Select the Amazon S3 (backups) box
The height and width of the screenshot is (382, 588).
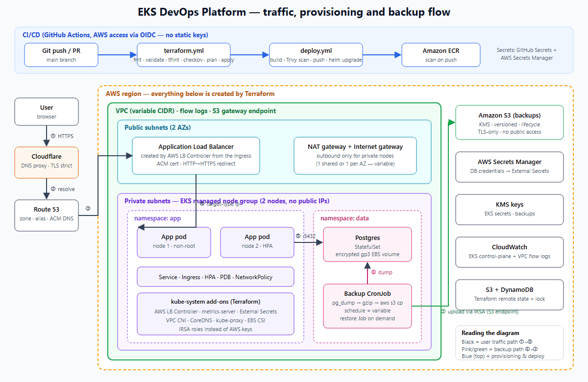pyautogui.click(x=510, y=122)
